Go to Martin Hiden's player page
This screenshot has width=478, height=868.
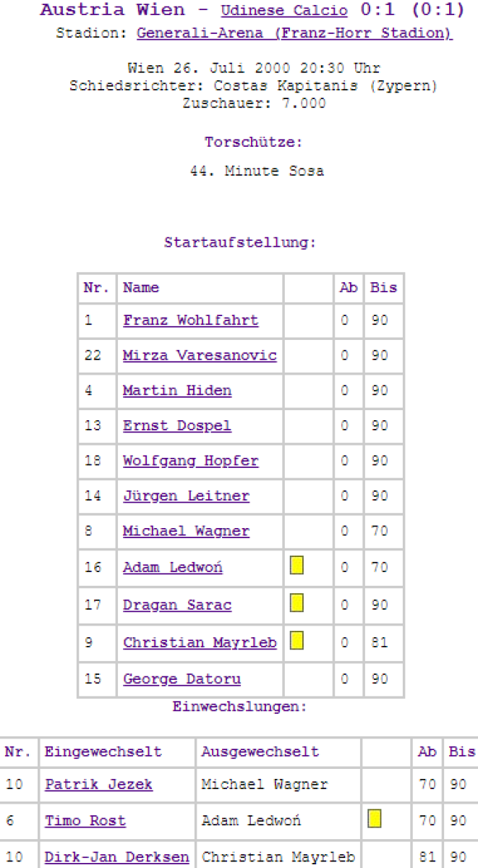coord(177,391)
